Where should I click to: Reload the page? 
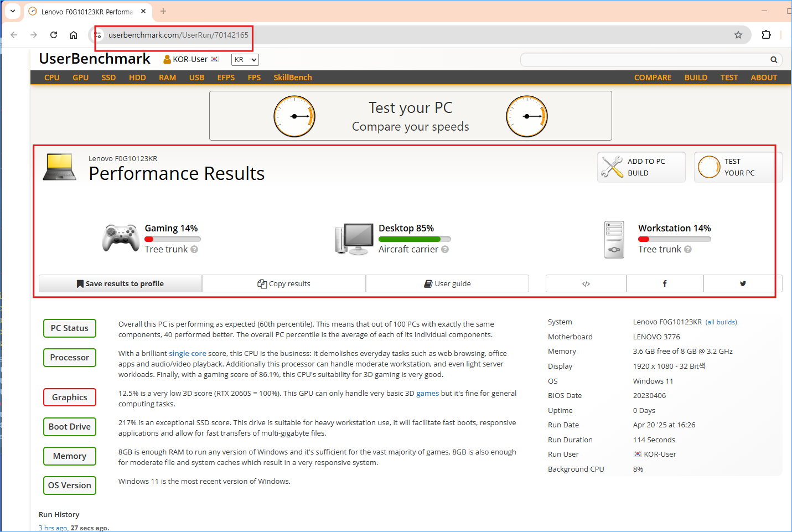pyautogui.click(x=54, y=35)
